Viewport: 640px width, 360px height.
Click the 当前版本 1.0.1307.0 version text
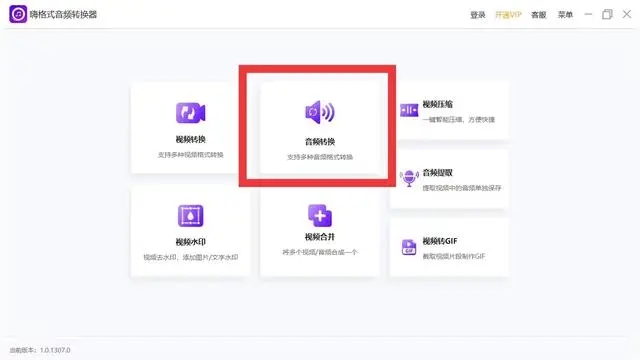click(x=40, y=350)
